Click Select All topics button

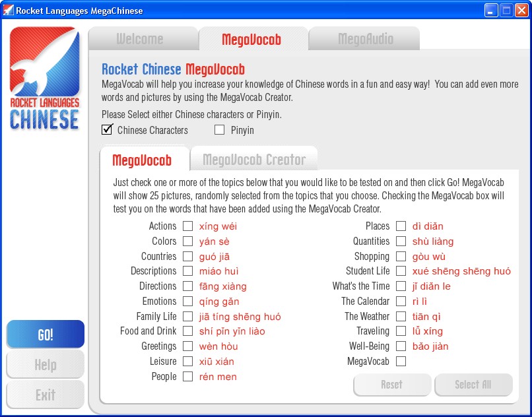click(473, 385)
